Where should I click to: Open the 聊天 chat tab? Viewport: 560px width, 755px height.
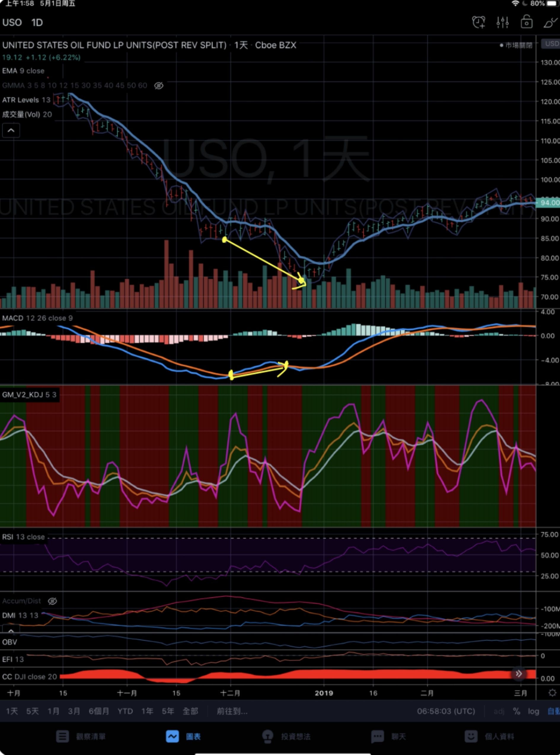coord(388,736)
